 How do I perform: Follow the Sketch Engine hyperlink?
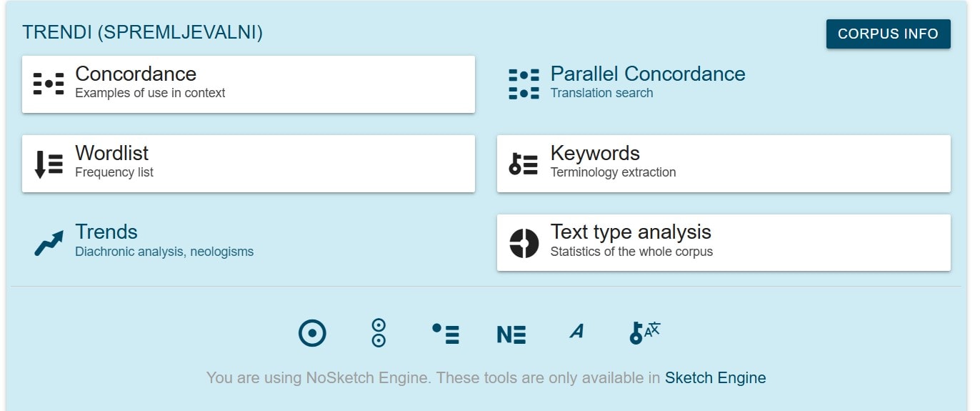click(x=715, y=377)
